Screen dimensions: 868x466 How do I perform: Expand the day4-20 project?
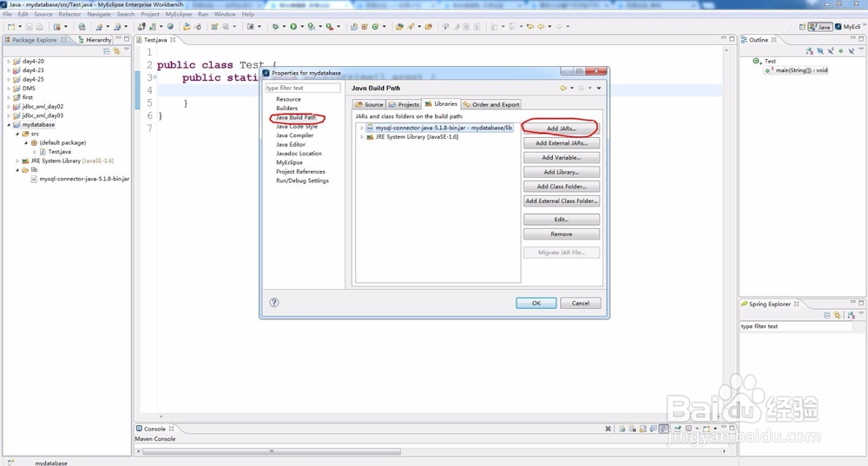pyautogui.click(x=9, y=62)
